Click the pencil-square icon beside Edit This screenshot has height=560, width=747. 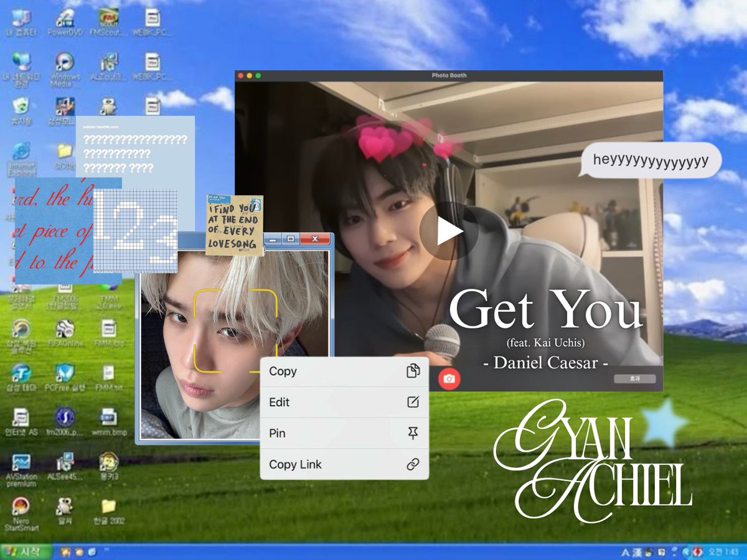coord(413,402)
